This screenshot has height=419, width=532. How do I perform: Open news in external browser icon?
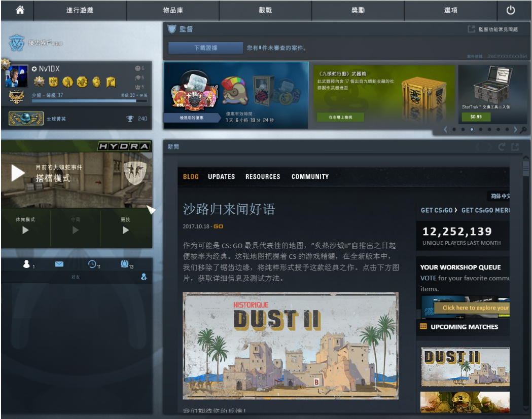click(515, 147)
